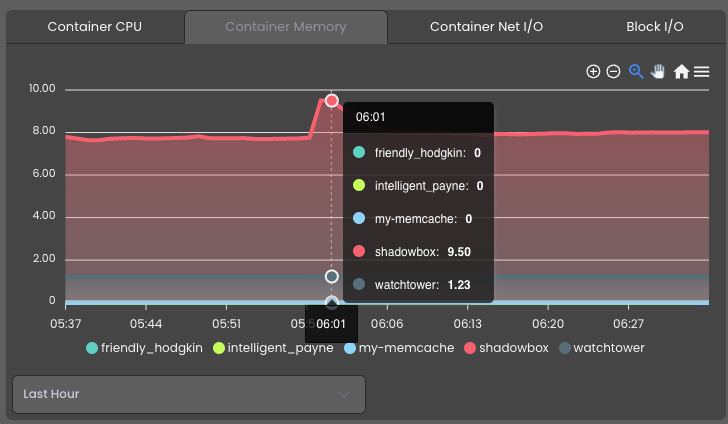This screenshot has height=424, width=728.
Task: Toggle friendly_hodgkin series in legend
Action: click(x=144, y=348)
